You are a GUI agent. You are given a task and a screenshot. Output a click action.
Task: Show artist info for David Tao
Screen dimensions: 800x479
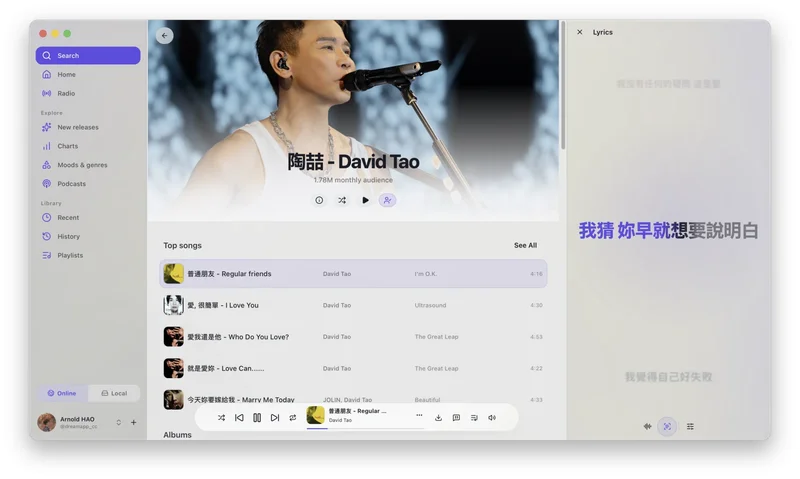319,200
